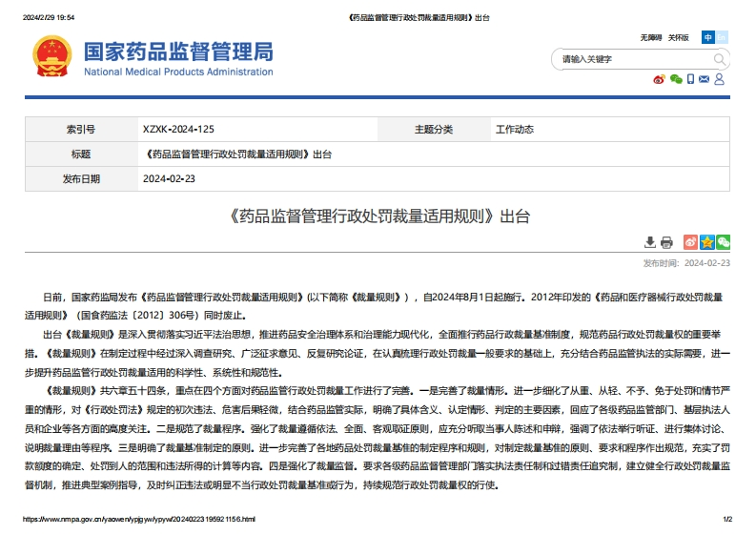This screenshot has width=756, height=535.
Task: Select index number XZXK-2024-125
Action: (x=178, y=130)
